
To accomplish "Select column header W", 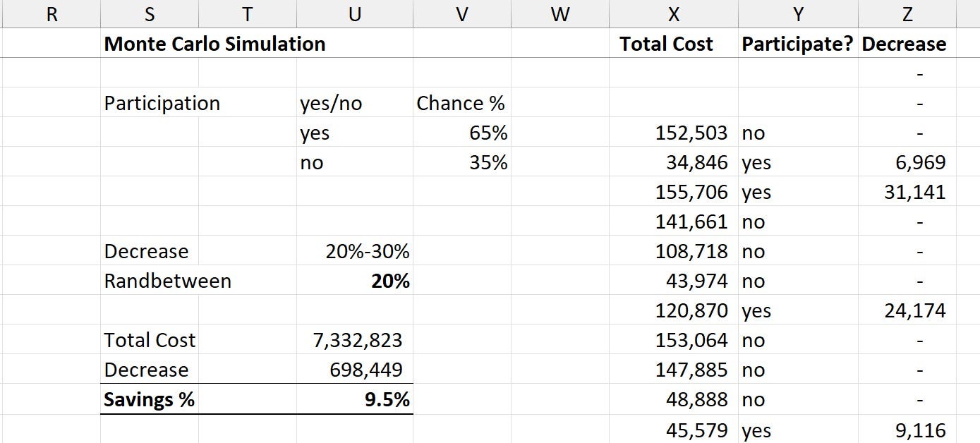I will tap(559, 14).
